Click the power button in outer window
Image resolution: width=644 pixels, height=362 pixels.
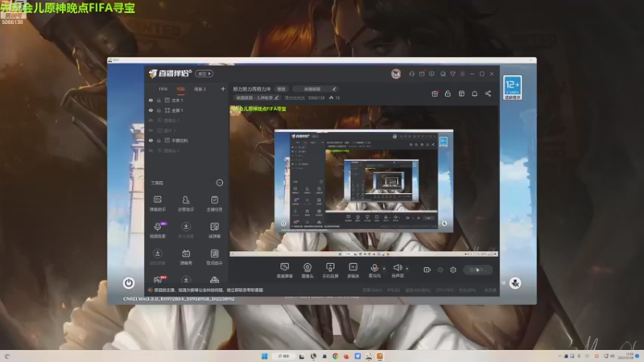[x=129, y=283]
